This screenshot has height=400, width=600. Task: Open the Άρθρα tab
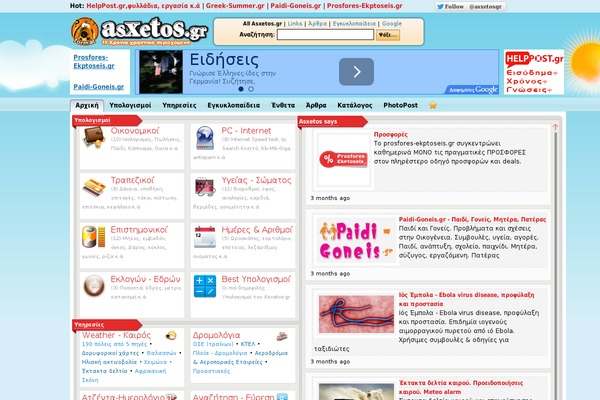pyautogui.click(x=316, y=105)
